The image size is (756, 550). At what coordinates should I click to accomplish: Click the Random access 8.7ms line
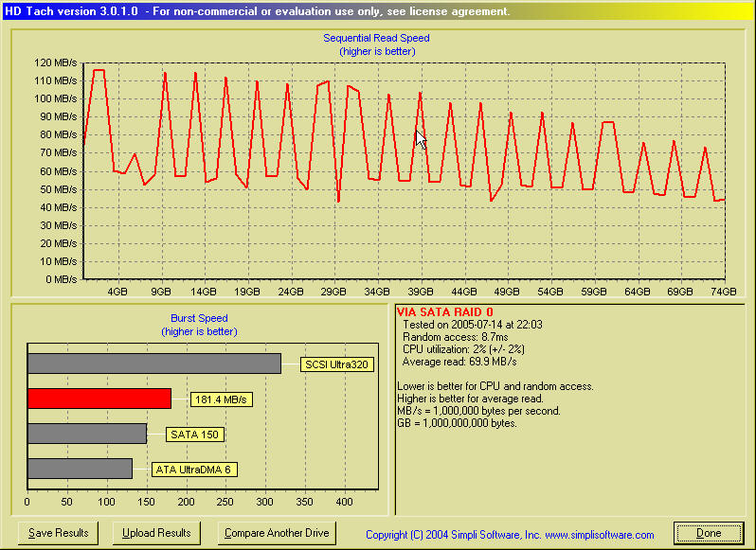point(456,337)
